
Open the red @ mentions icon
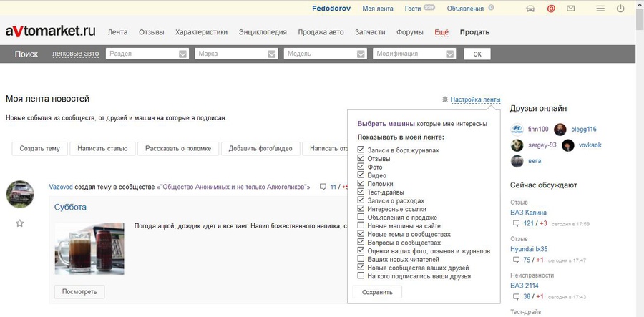point(551,9)
